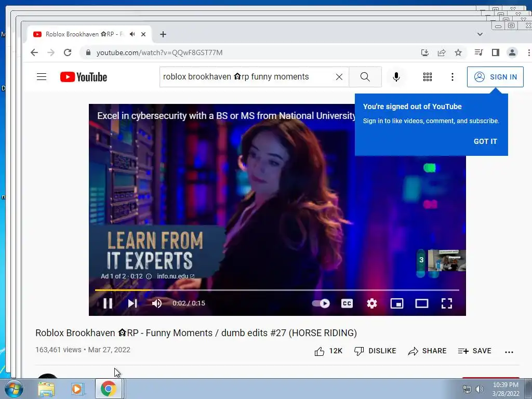Viewport: 532px width, 399px height.
Task: Pause the video ad
Action: (108, 303)
